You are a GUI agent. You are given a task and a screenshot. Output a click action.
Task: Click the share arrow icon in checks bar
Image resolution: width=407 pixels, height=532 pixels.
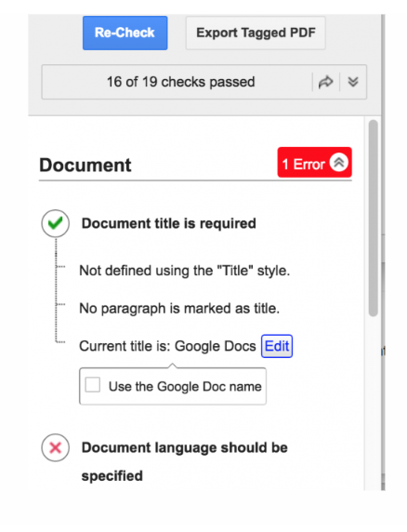(x=325, y=82)
